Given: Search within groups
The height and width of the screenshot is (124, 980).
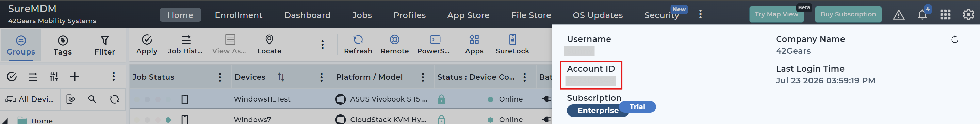Looking at the screenshot, I should 92,99.
